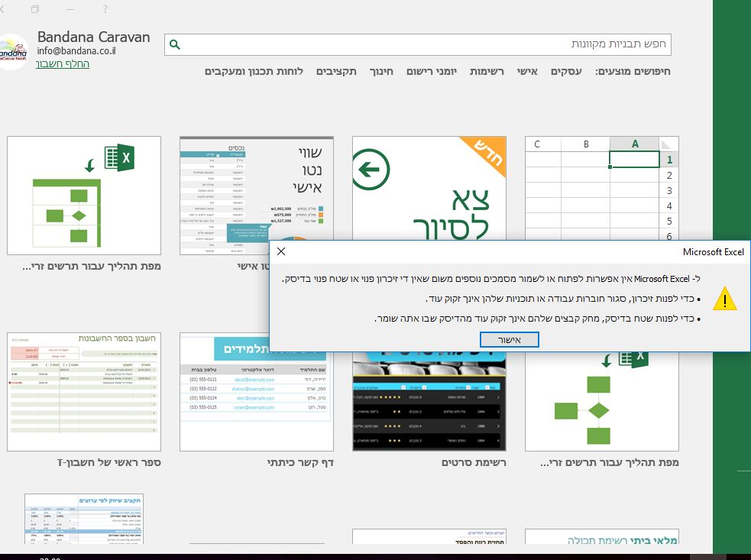751x560 pixels.
Task: Open the מלאי ביתי template
Action: coord(601,537)
